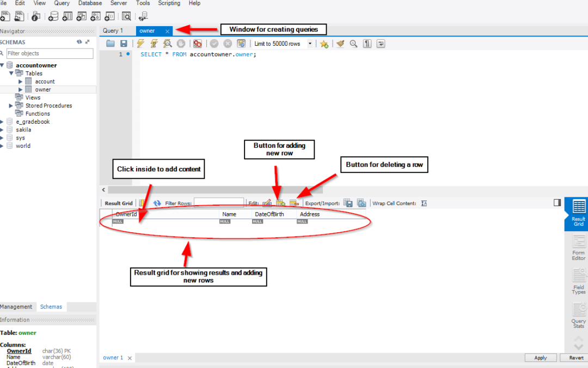Toggle invisible characters display (pilcrow icon)
Screen dimensions: 588x368
(x=367, y=44)
